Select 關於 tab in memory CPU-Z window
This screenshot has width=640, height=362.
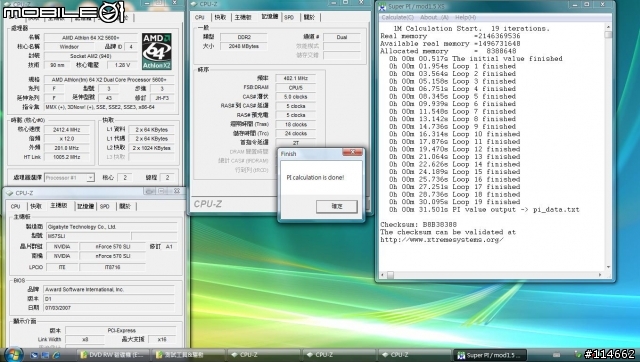pos(310,17)
